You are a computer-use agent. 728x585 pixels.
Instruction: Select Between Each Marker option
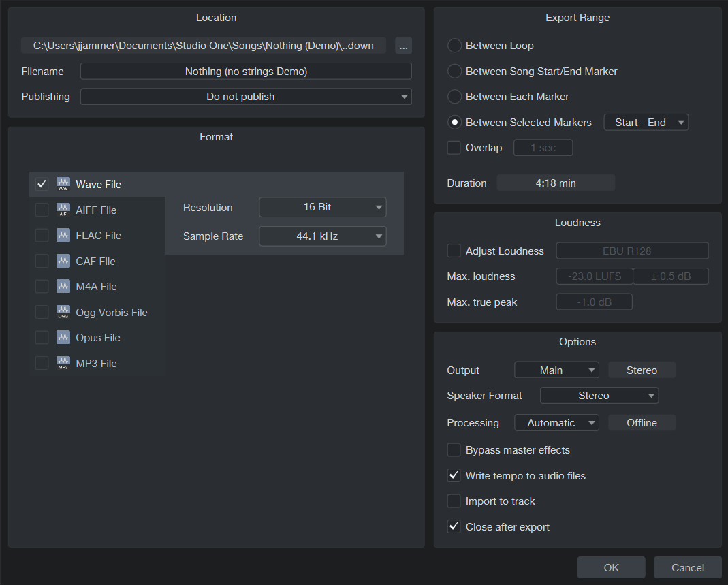click(454, 97)
